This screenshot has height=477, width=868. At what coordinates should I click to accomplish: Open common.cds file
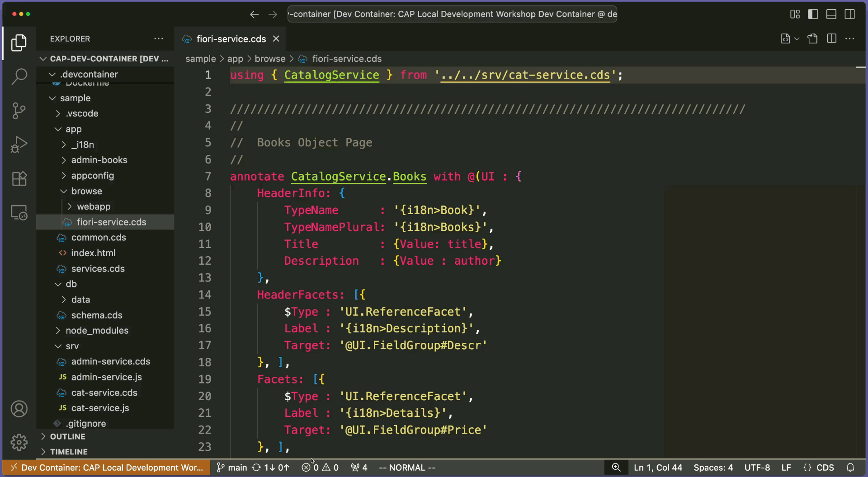coord(105,238)
